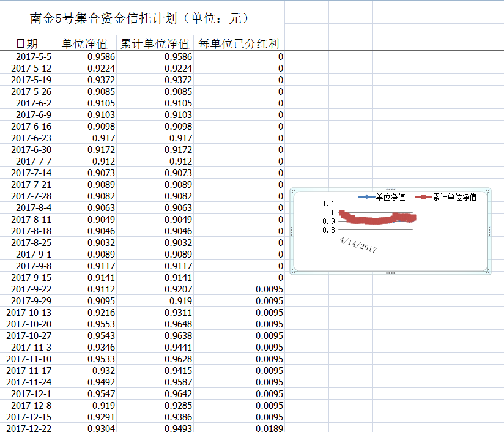
Task: Select the 单位净值 header cell in the table
Action: (x=84, y=43)
